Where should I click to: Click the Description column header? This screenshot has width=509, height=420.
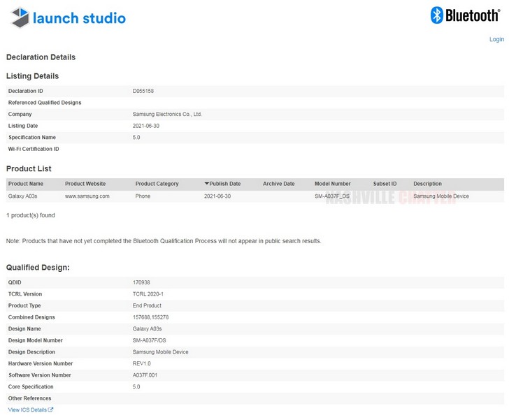427,184
